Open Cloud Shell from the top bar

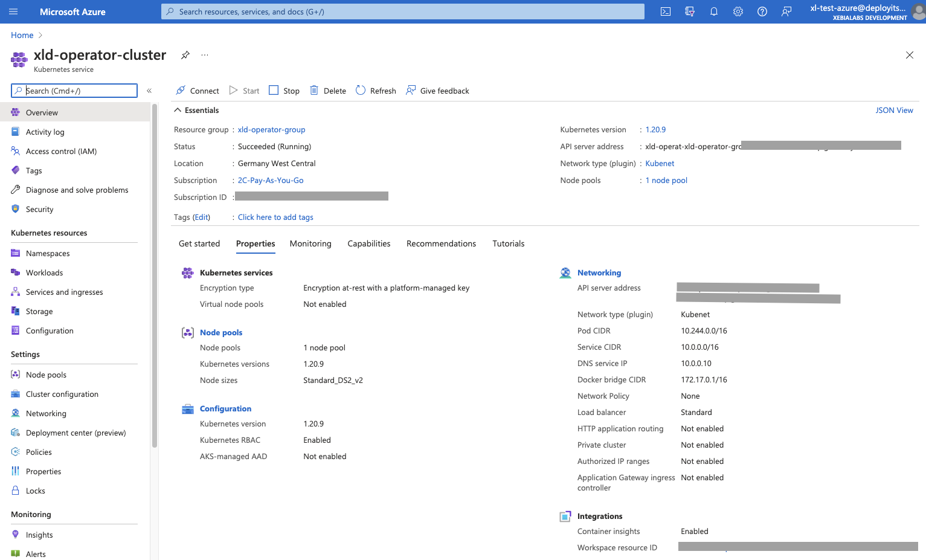point(666,11)
